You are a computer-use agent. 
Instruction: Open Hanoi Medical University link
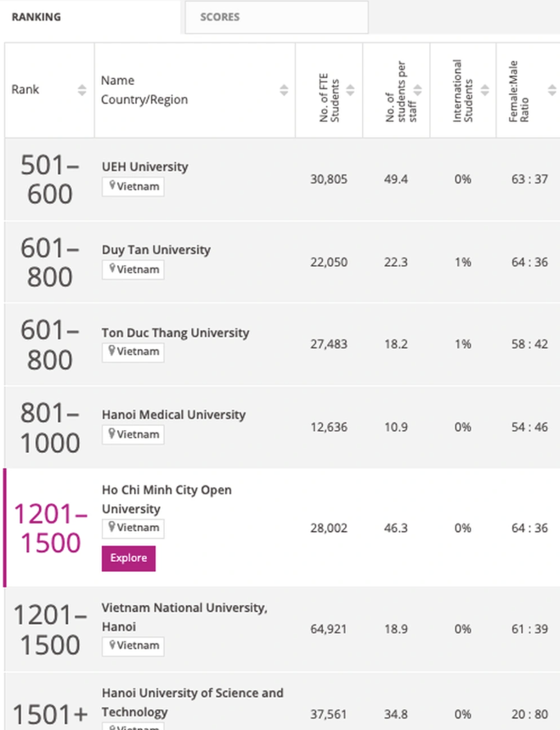coord(173,415)
